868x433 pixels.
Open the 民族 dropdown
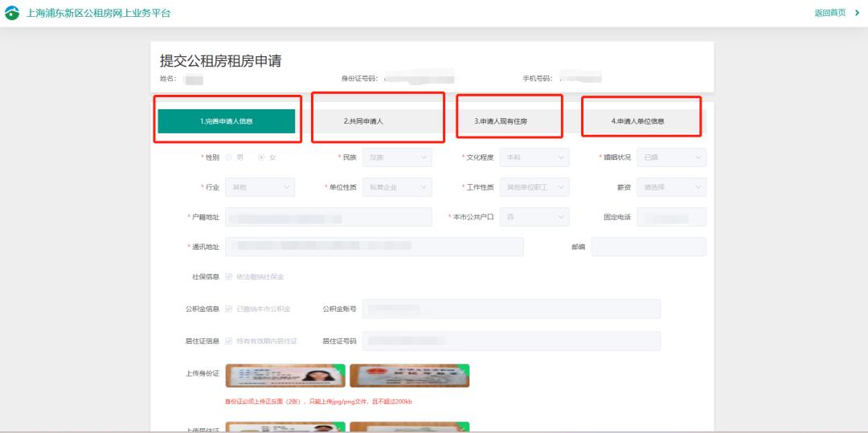(x=397, y=157)
